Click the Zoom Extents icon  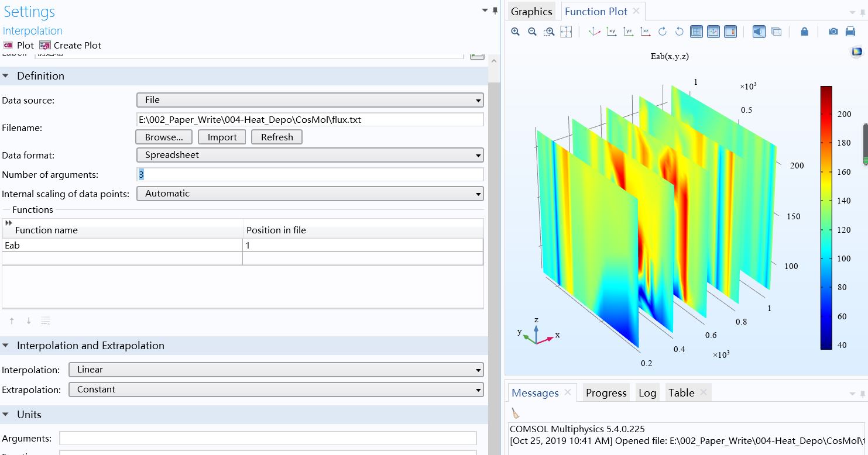566,32
